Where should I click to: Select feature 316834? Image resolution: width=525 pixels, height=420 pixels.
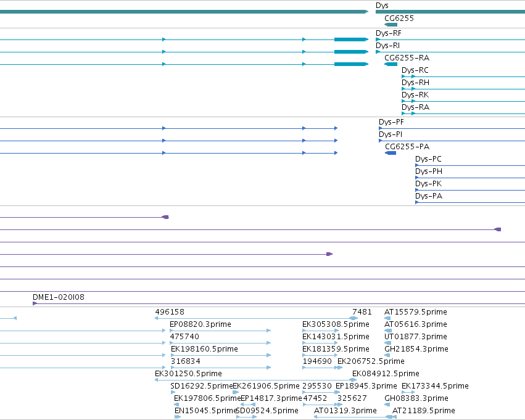186,361
